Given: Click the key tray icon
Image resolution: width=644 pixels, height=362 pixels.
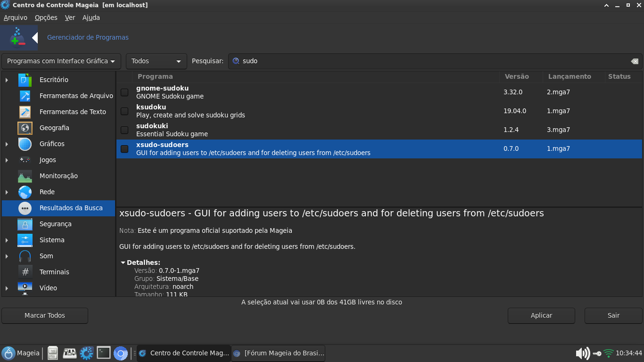Looking at the screenshot, I should 597,353.
